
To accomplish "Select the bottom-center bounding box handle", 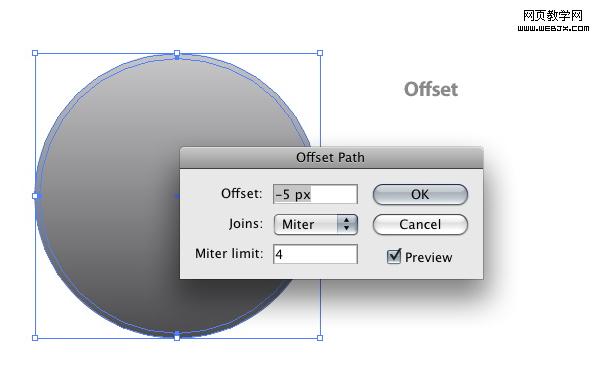I will (177, 338).
